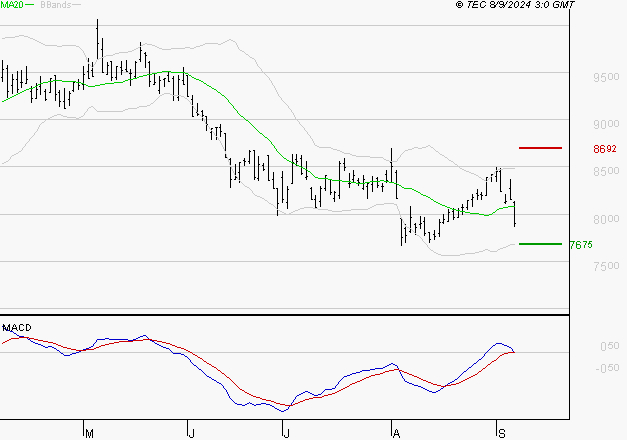Click the 7500 price axis label
627x440 pixels.
pyautogui.click(x=606, y=266)
